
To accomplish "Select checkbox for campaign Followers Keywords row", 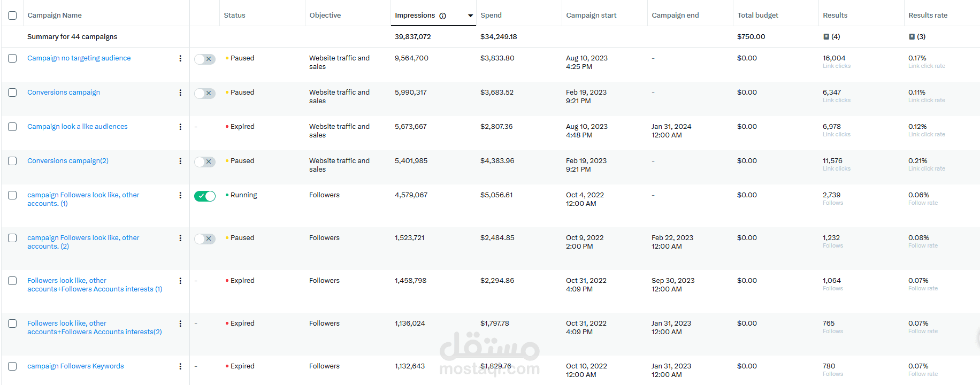I will 12,366.
